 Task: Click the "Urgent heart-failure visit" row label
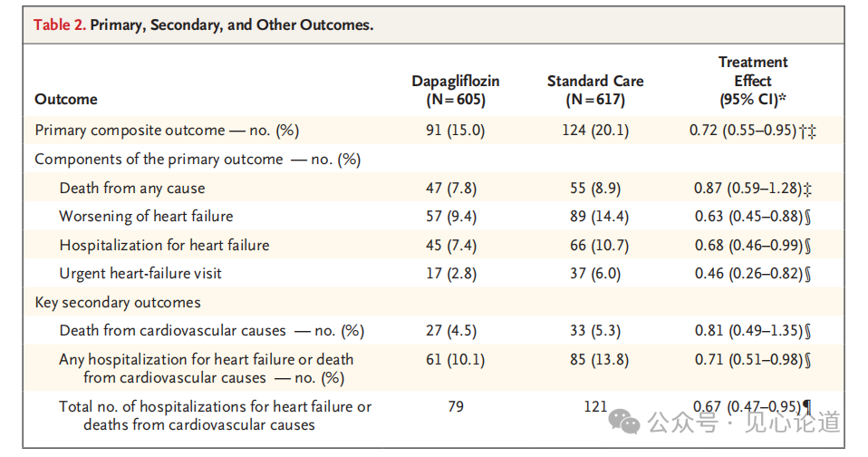pos(140,273)
